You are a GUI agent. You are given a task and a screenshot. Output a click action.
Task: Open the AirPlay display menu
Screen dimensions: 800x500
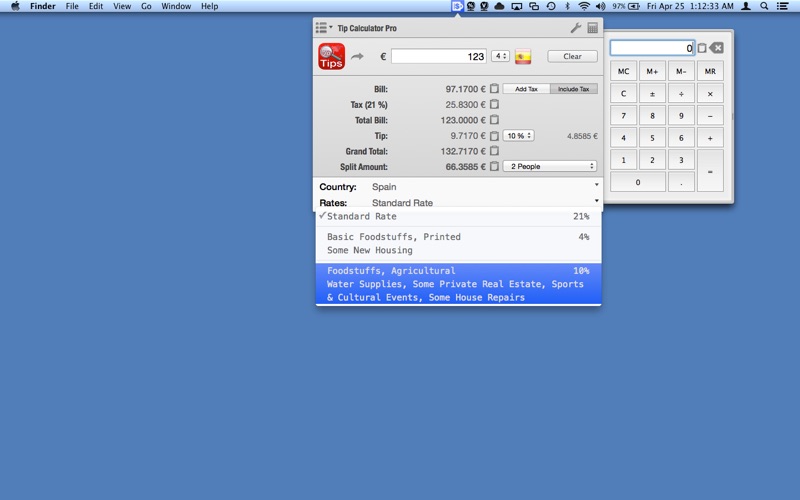(x=517, y=6)
